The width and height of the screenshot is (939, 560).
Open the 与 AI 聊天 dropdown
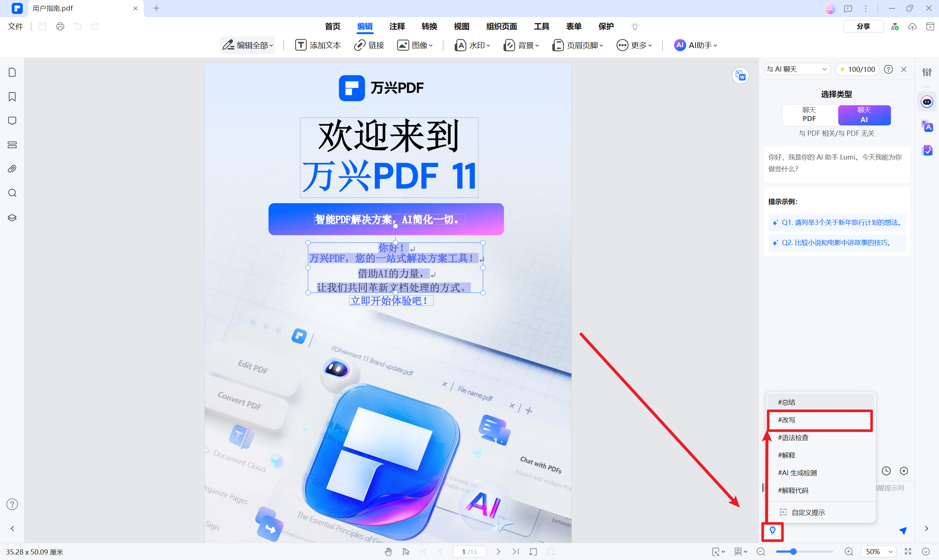coord(796,69)
